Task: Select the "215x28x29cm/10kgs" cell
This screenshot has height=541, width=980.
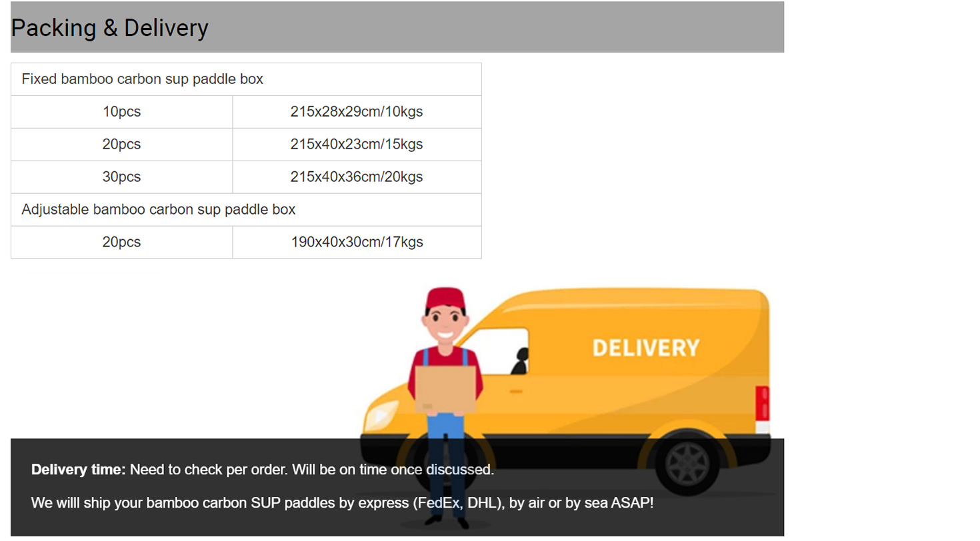Action: pyautogui.click(x=356, y=112)
